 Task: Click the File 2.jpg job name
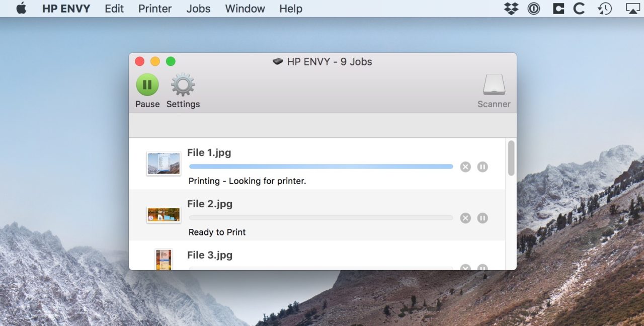[x=210, y=204]
